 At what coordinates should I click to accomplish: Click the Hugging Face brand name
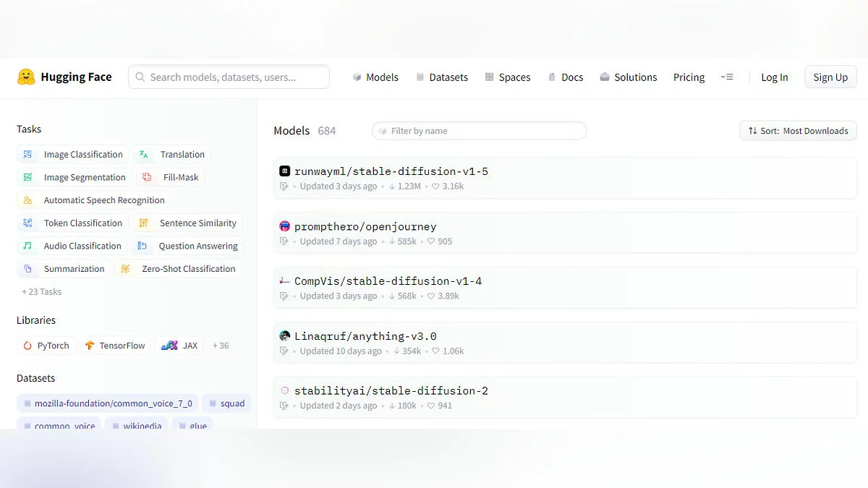point(76,77)
